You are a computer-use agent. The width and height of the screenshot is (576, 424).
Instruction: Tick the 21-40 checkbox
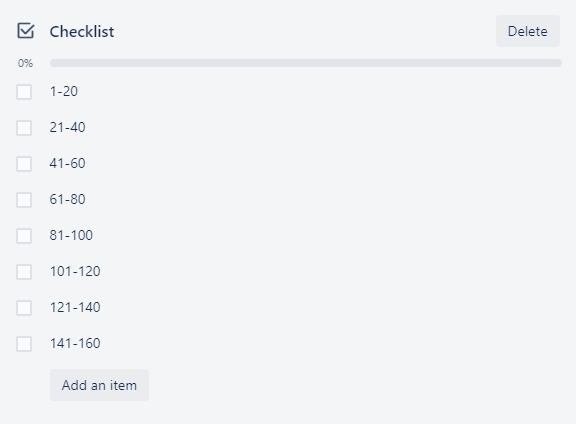click(24, 128)
